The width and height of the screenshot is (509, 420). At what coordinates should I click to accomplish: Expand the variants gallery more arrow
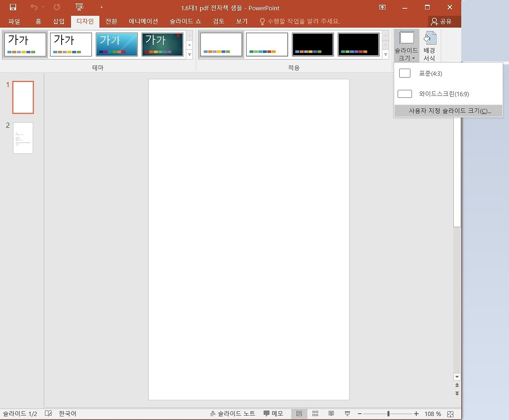pyautogui.click(x=386, y=54)
